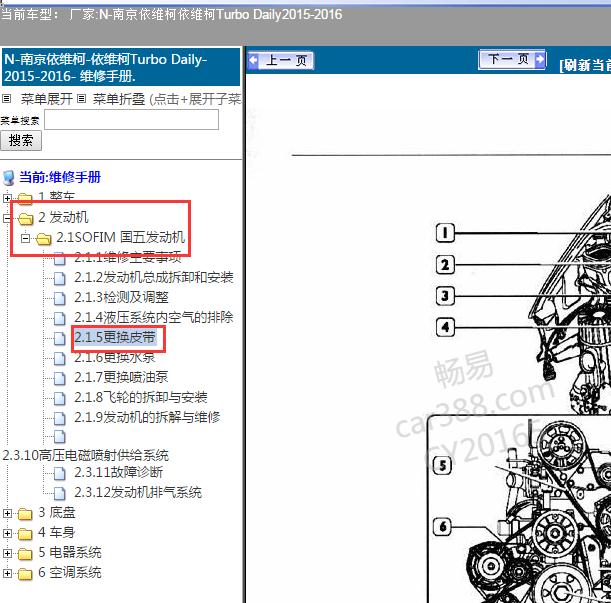
Task: Open 2.1.7更换喷油泵 page
Action: (121, 377)
